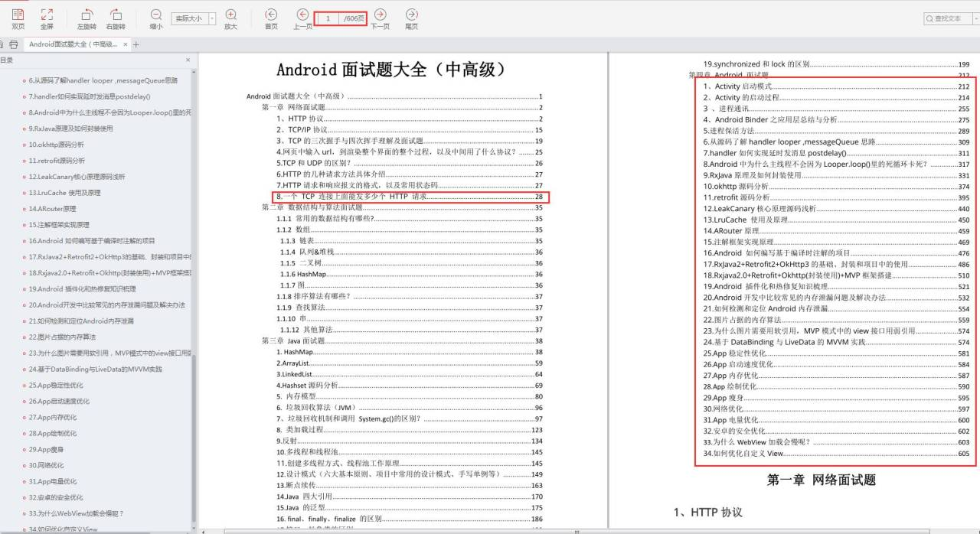Jump to first page (首页)
The image size is (980, 534).
coord(271,18)
